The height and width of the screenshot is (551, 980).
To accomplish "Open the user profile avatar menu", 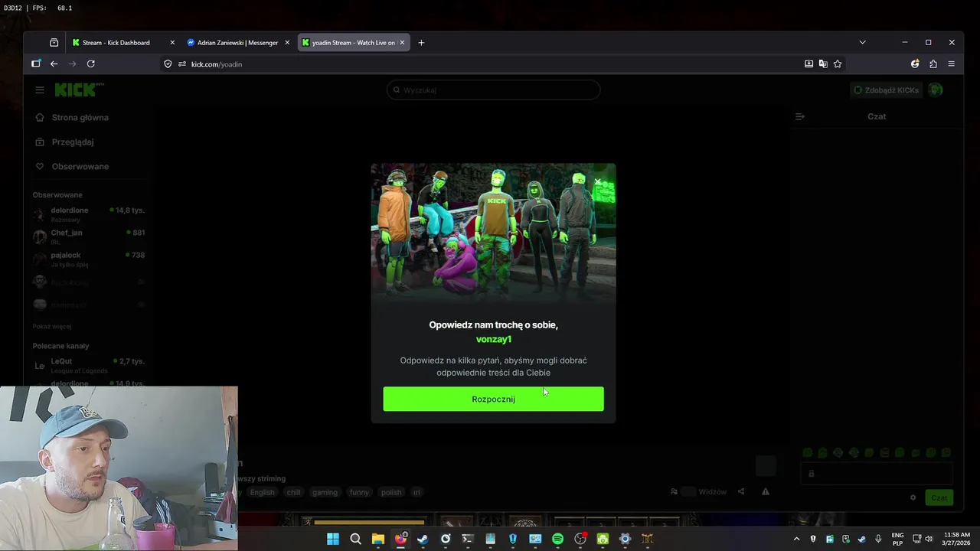I will pyautogui.click(x=936, y=90).
